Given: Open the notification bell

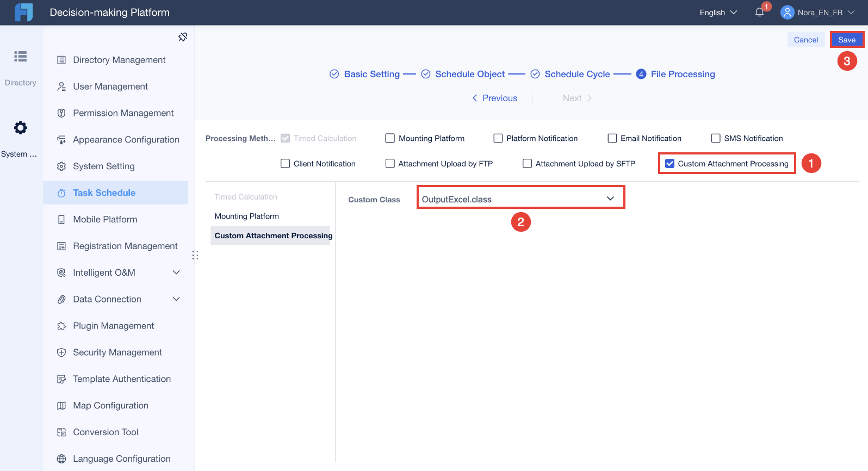Looking at the screenshot, I should pyautogui.click(x=759, y=12).
